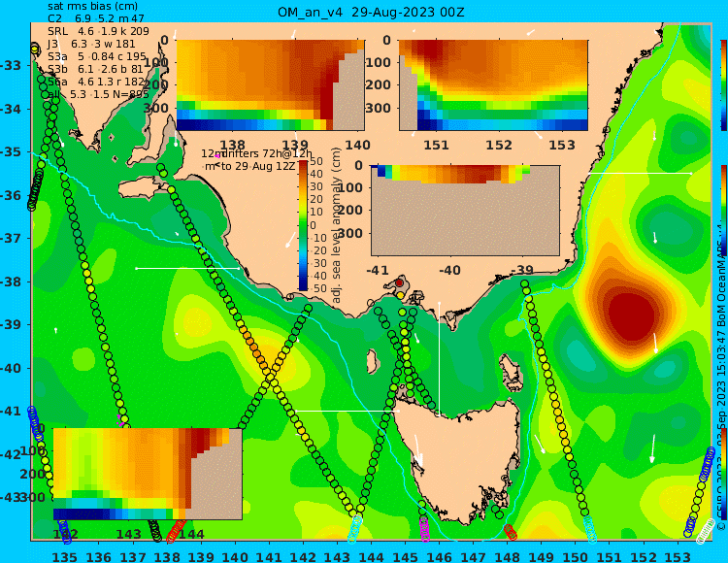Click the dark red warm eddy off the east coast
Screen dimensions: 728x563
tap(632, 315)
